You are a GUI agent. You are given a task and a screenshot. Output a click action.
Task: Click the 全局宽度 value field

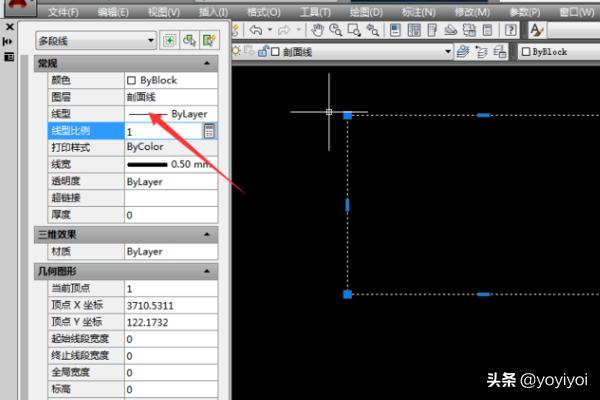pyautogui.click(x=171, y=372)
